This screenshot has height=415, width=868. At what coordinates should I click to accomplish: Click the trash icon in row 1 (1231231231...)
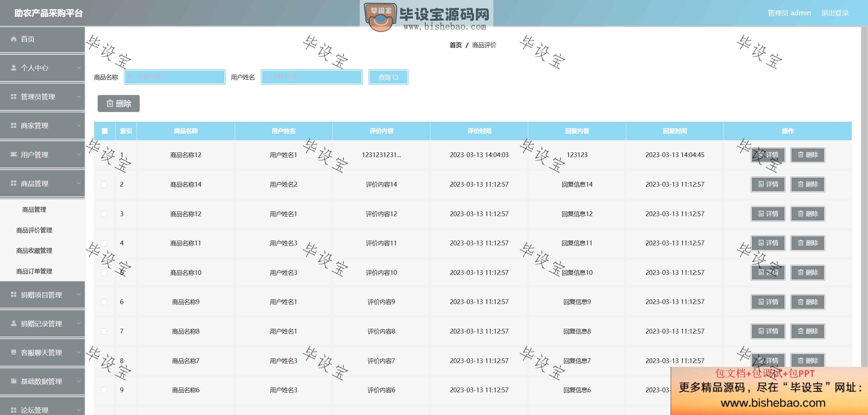tap(801, 155)
